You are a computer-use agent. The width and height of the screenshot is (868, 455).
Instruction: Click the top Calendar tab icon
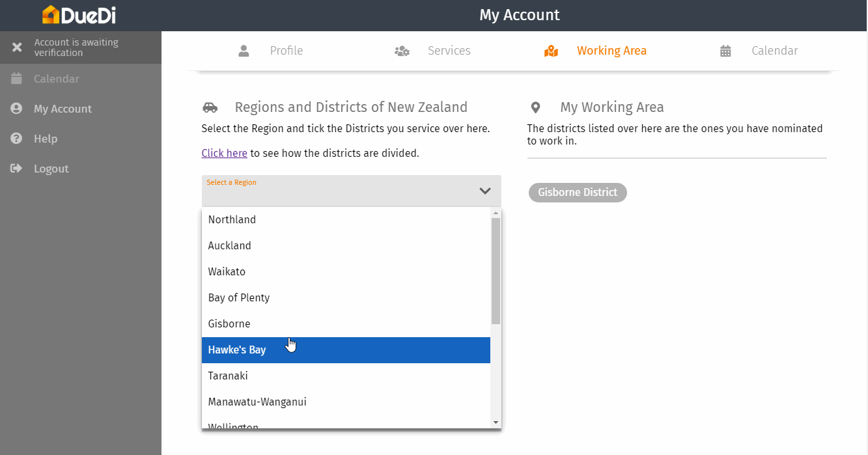(725, 51)
